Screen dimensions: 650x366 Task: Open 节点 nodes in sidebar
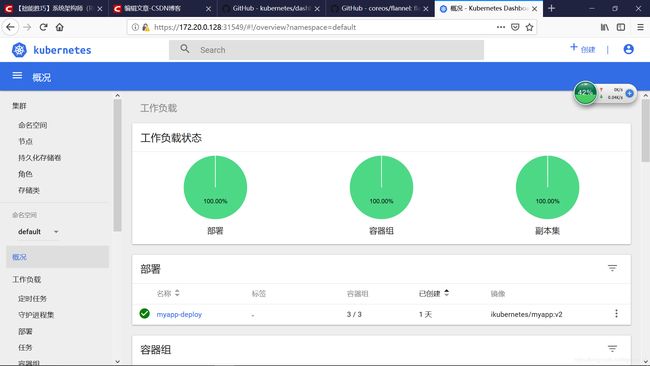pos(25,141)
